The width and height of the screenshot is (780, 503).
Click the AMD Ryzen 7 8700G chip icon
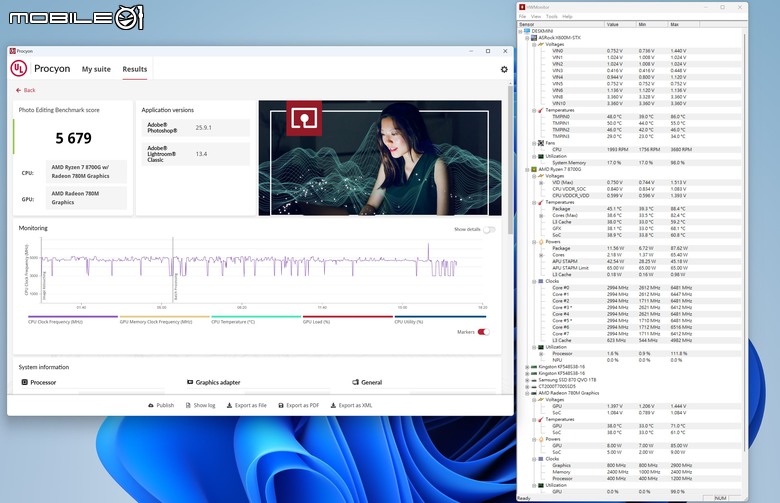(x=534, y=169)
